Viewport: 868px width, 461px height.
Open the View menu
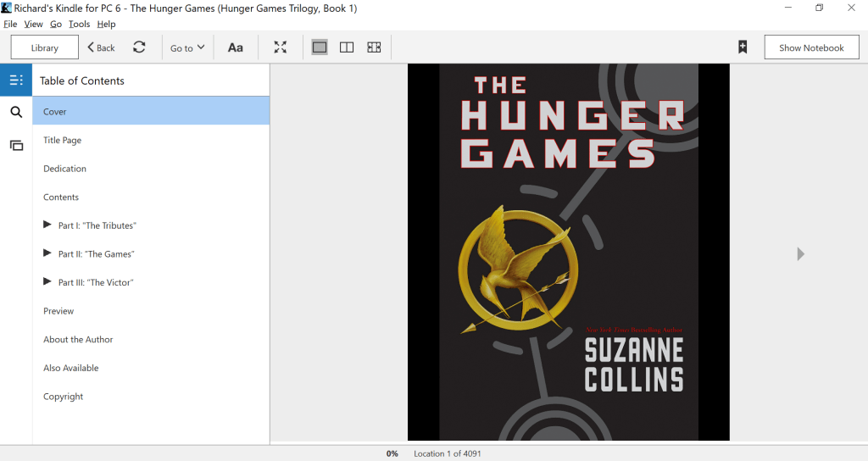tap(34, 25)
